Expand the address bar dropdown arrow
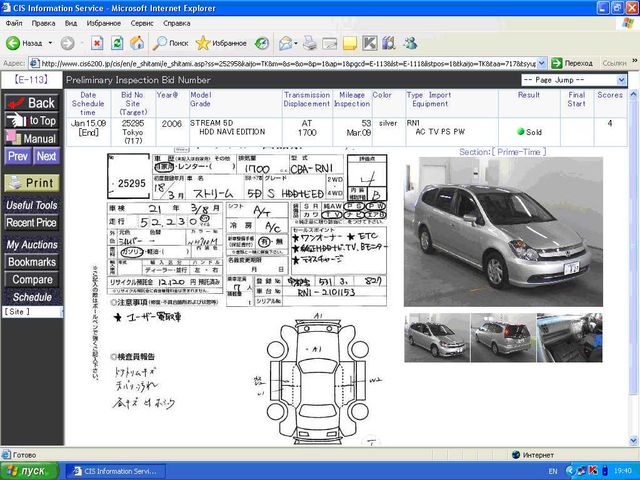Image resolution: width=640 pixels, height=480 pixels. coord(542,63)
